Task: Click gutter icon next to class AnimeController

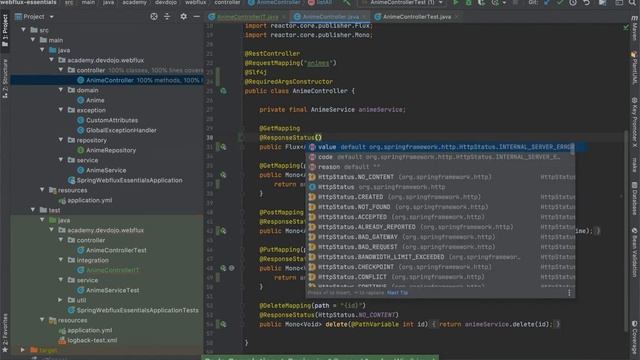Action: 223,91
